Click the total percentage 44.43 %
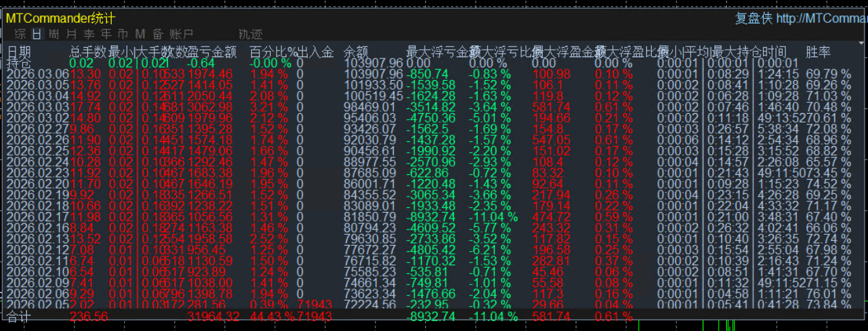Viewport: 868px width, 331px height. 273,316
